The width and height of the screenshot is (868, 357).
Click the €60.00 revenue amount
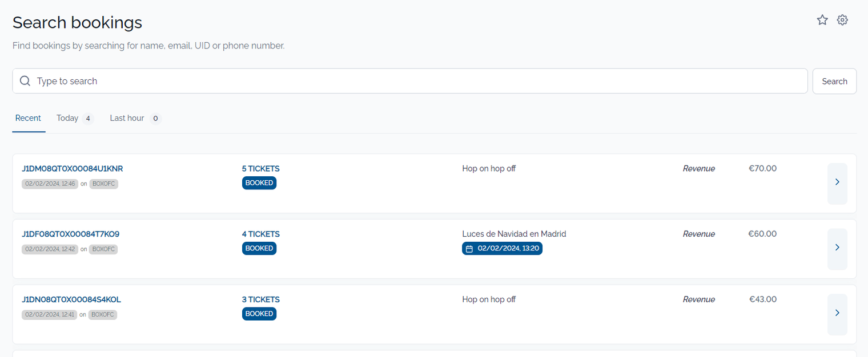[x=763, y=234]
